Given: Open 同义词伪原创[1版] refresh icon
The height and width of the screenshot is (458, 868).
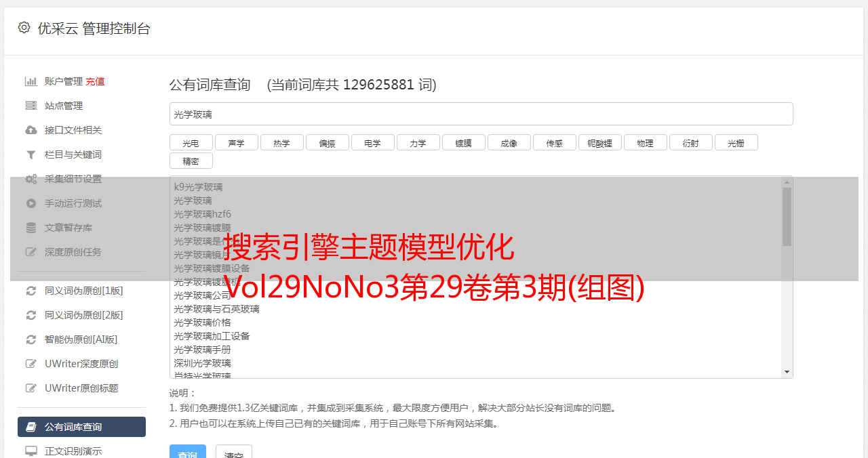Looking at the screenshot, I should coord(31,291).
